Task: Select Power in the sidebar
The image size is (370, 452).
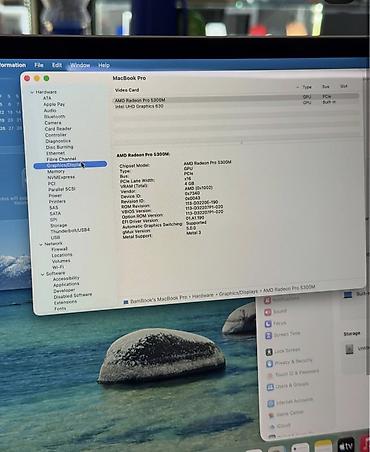Action: coord(55,196)
